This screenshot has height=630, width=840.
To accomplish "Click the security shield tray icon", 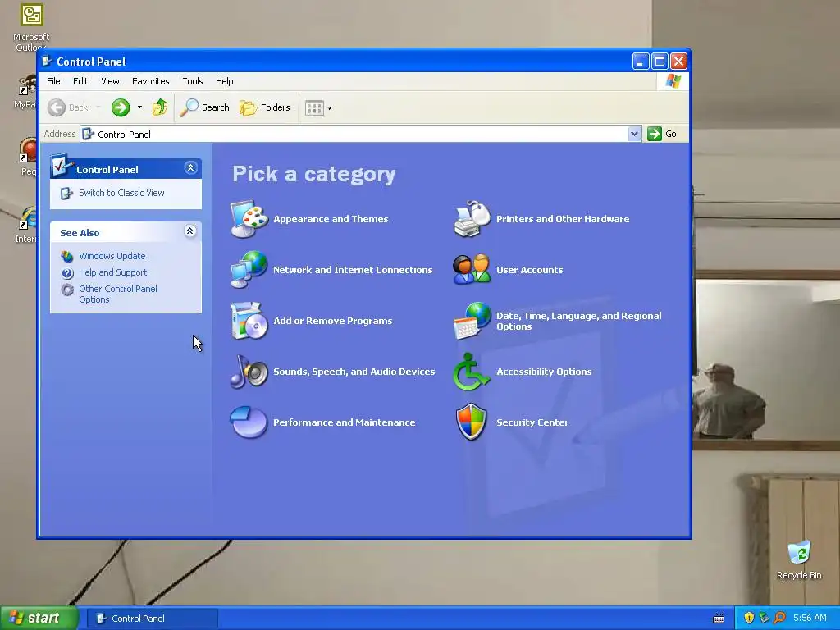I will pos(749,619).
